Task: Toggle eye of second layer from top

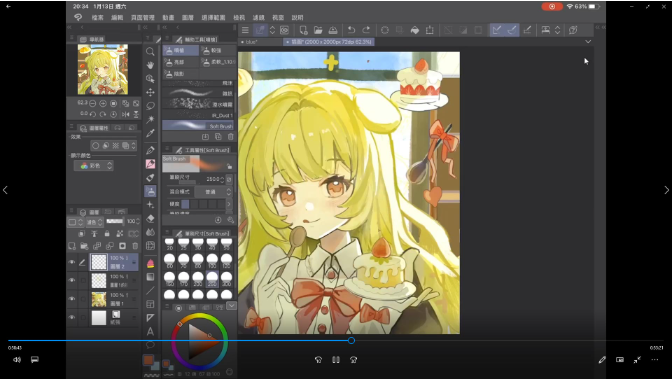Action: [x=72, y=280]
